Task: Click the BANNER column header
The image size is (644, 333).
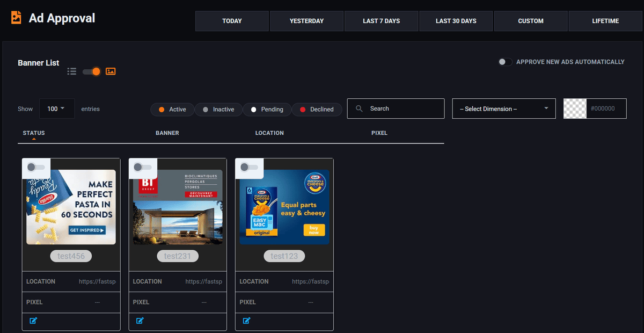Action: point(167,133)
